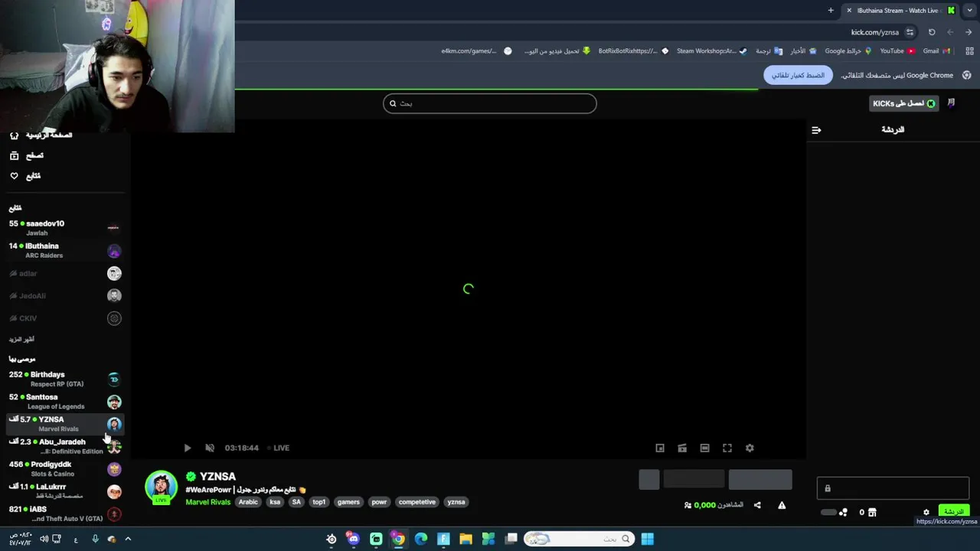Open a new browser tab
The height and width of the screenshot is (551, 980).
pos(831,11)
